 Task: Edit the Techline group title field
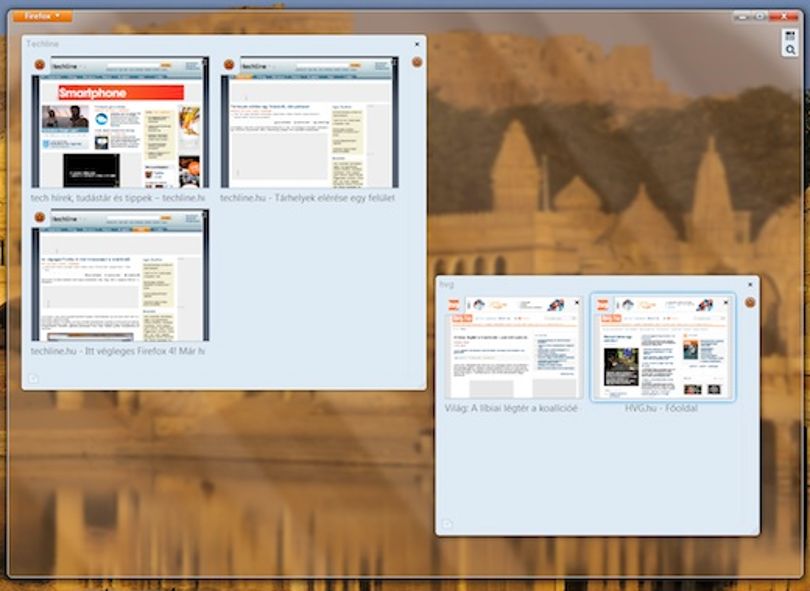click(217, 44)
